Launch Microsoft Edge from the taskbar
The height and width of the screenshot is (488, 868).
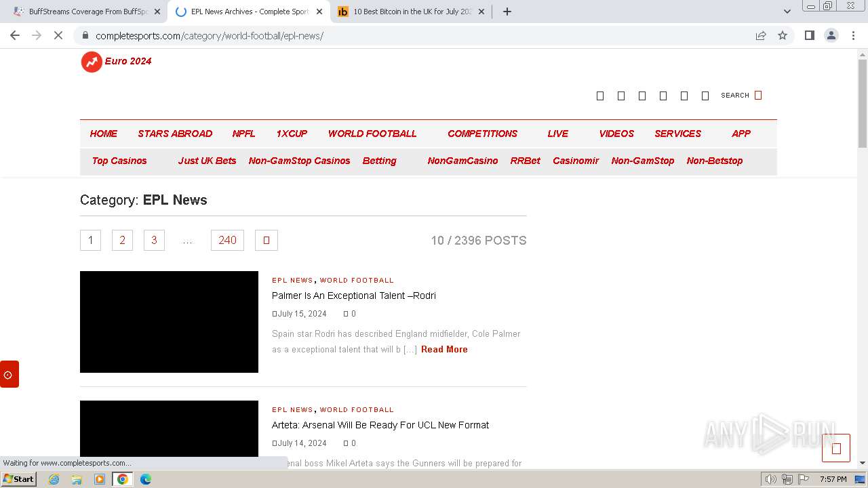146,479
